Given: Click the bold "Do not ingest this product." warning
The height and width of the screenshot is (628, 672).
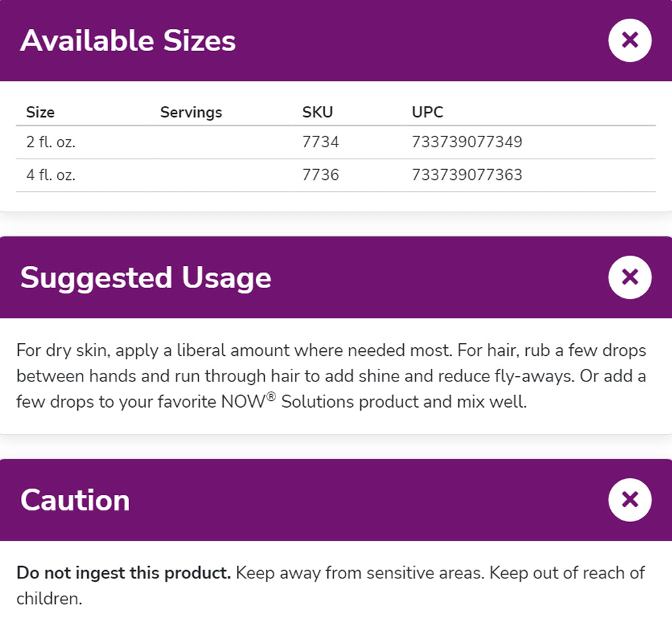Looking at the screenshot, I should pyautogui.click(x=124, y=573).
